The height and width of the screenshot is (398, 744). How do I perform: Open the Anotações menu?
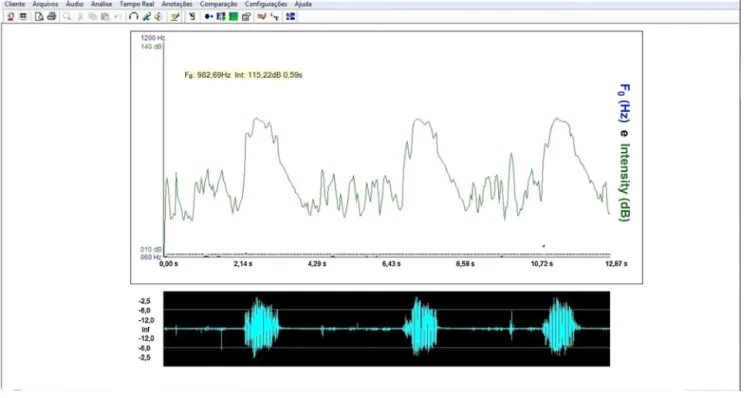tap(177, 4)
